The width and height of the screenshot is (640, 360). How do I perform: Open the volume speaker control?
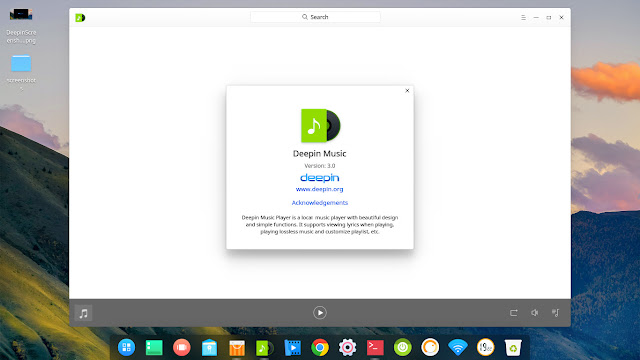click(535, 313)
